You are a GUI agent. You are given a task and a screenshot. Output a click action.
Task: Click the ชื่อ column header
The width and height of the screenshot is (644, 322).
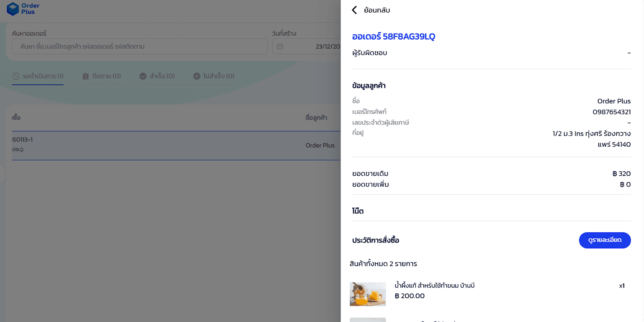pos(17,117)
